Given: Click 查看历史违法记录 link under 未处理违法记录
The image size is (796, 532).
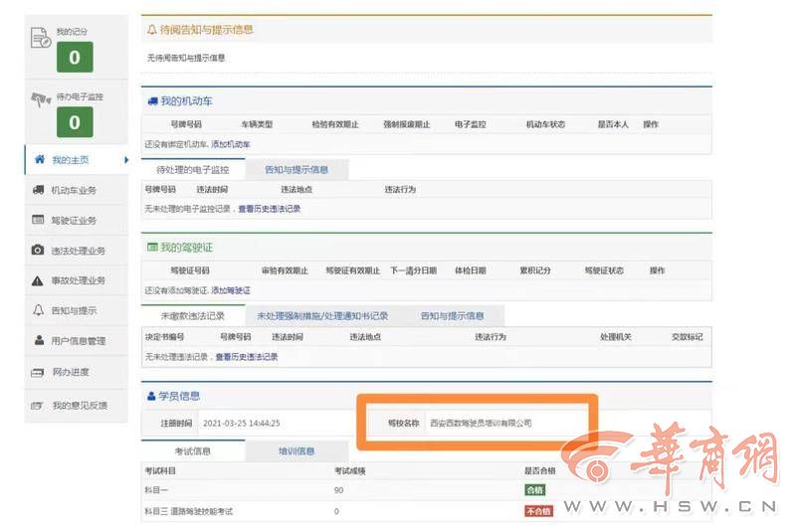Looking at the screenshot, I should pos(247,357).
